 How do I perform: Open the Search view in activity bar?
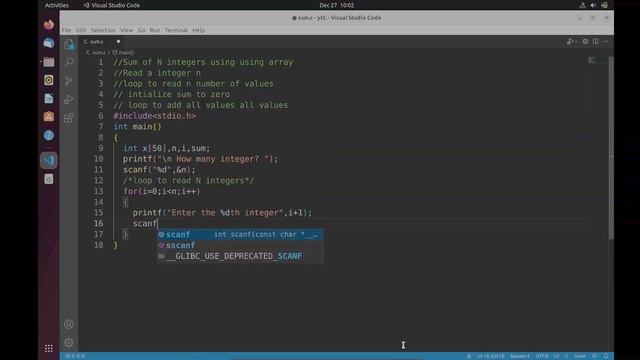[69, 62]
